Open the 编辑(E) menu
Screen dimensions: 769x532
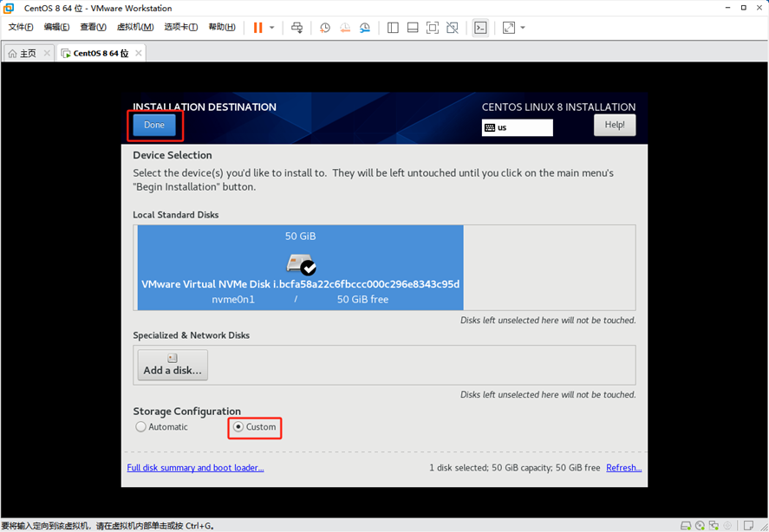56,27
